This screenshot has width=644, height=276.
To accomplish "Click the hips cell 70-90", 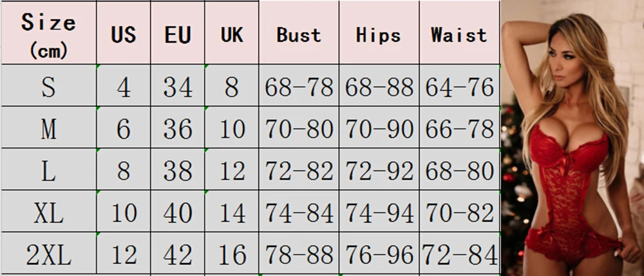I will pos(379,127).
